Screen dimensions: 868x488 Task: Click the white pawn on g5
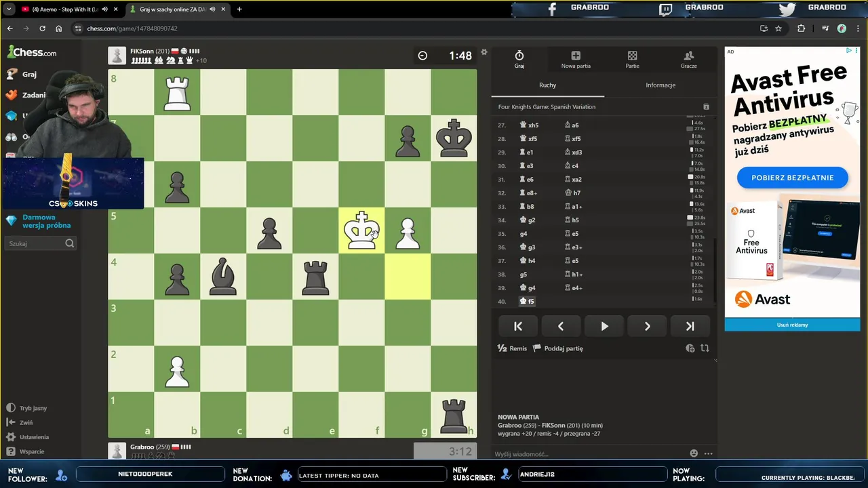408,230
